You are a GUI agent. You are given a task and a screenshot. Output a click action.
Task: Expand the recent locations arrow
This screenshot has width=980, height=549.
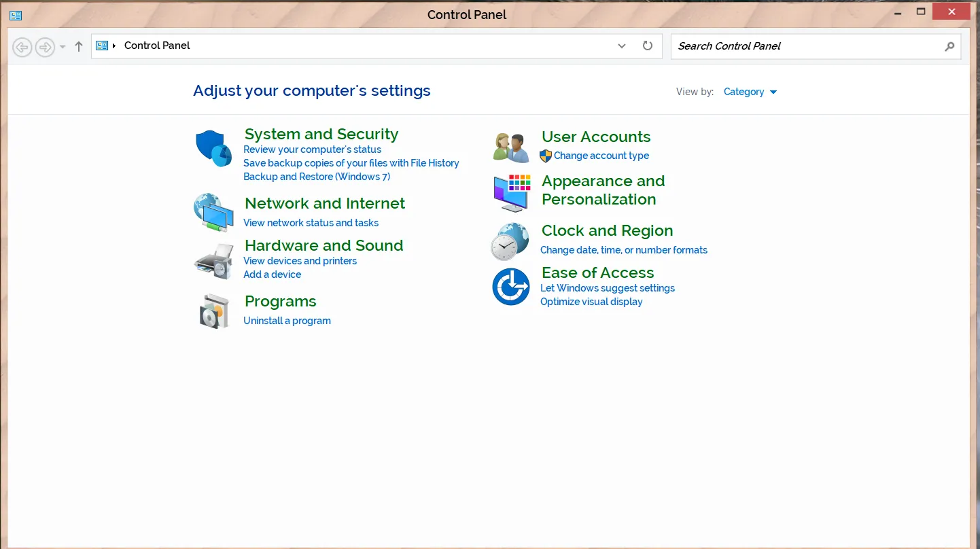63,46
